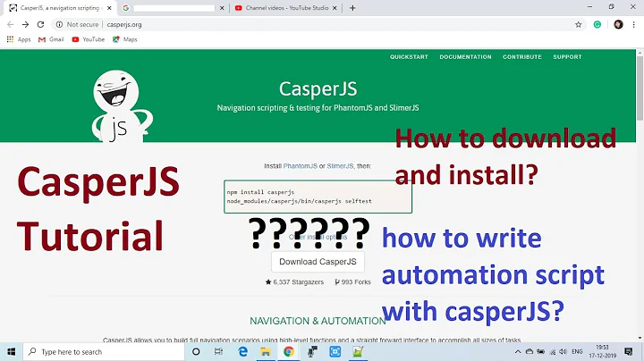Click the battery tray icon
Screen dimensions: 644x361
point(541,351)
